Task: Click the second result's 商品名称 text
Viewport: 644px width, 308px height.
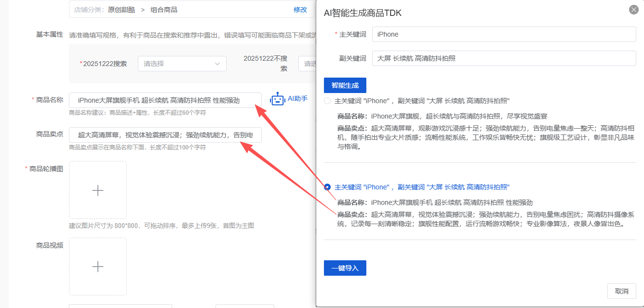Action: [435, 202]
